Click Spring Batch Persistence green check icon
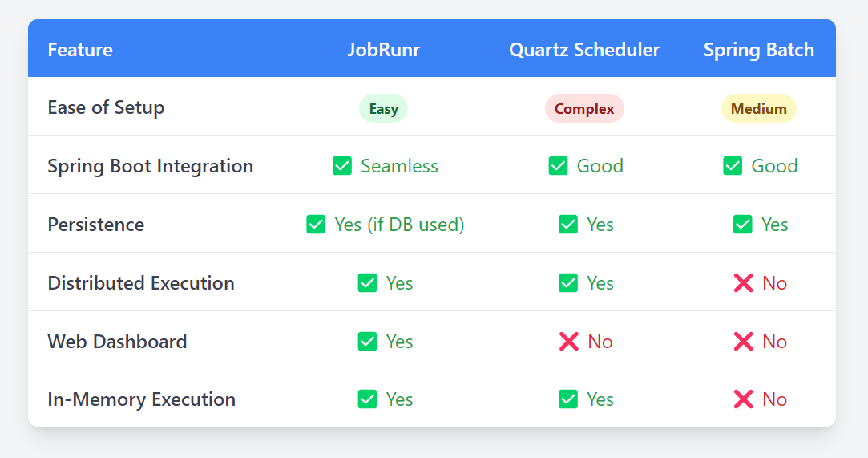Image resolution: width=868 pixels, height=458 pixels. (742, 225)
